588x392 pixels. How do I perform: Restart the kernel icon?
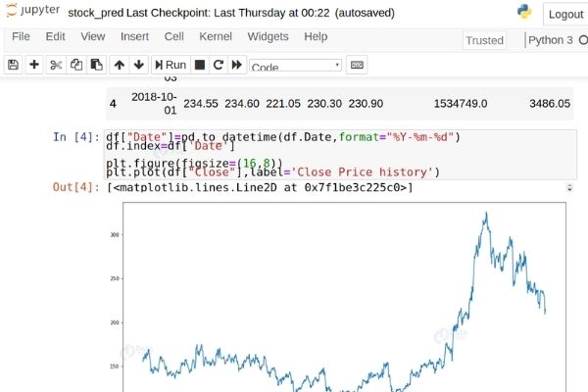click(218, 65)
